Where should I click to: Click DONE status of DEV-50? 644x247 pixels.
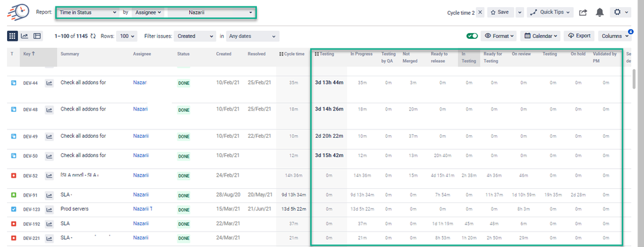pyautogui.click(x=184, y=156)
